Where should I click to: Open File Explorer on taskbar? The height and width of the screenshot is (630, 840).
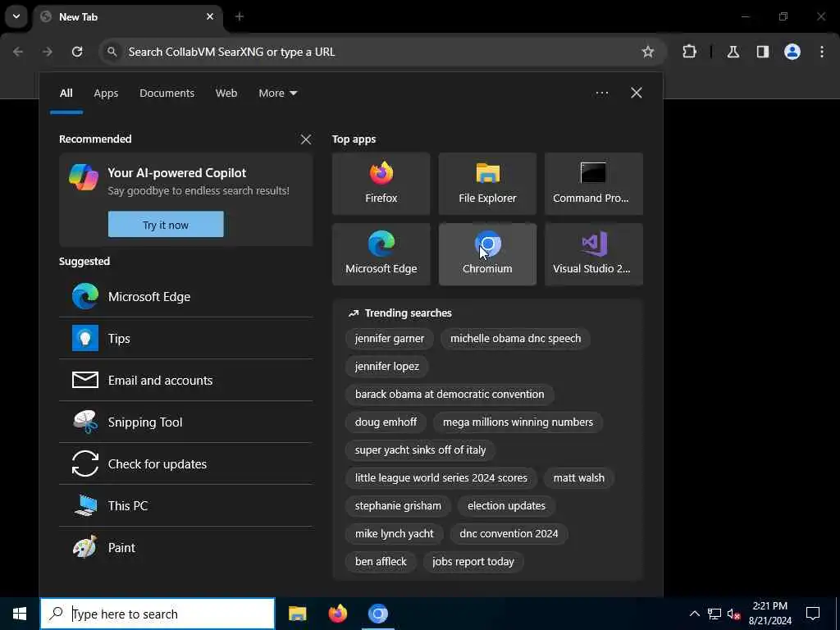tap(297, 614)
